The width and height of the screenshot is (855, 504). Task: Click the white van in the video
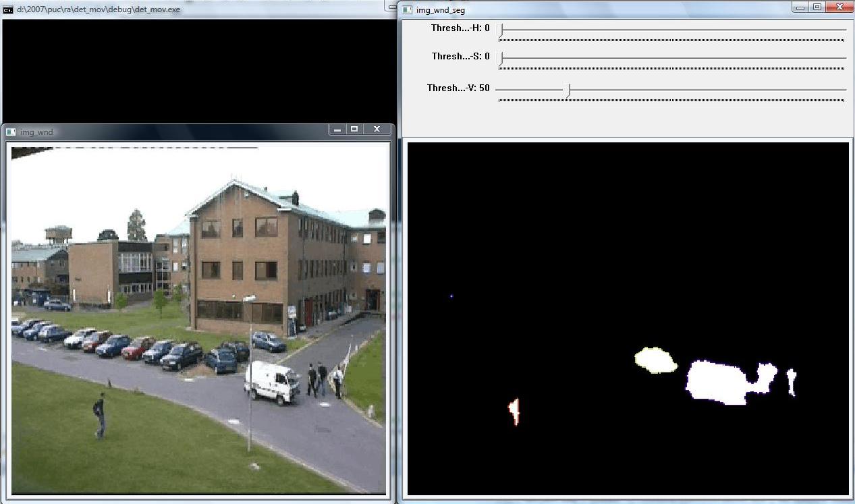(x=271, y=382)
